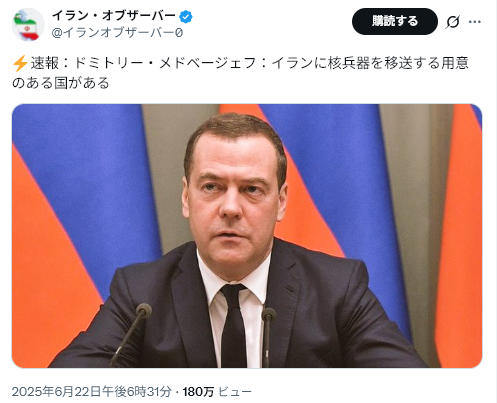
Task: Click the lightning bolt emoji before 速報
Action: tap(20, 63)
